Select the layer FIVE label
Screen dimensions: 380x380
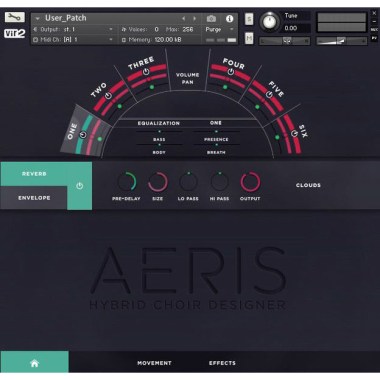276,89
